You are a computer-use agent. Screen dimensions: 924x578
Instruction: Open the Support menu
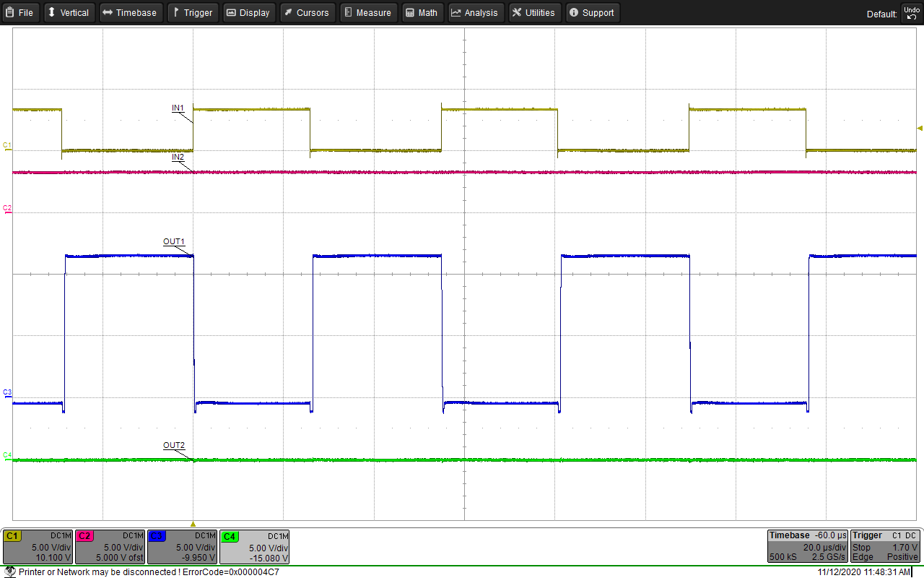pos(592,12)
